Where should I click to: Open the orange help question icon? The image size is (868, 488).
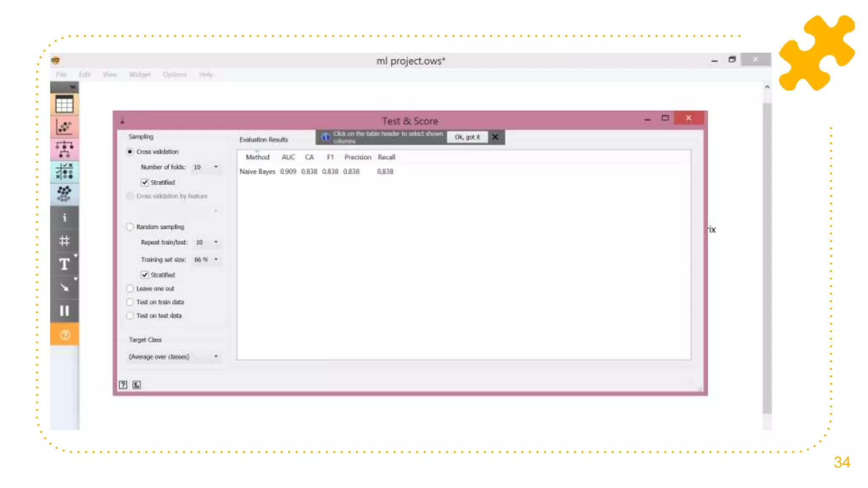[64, 335]
